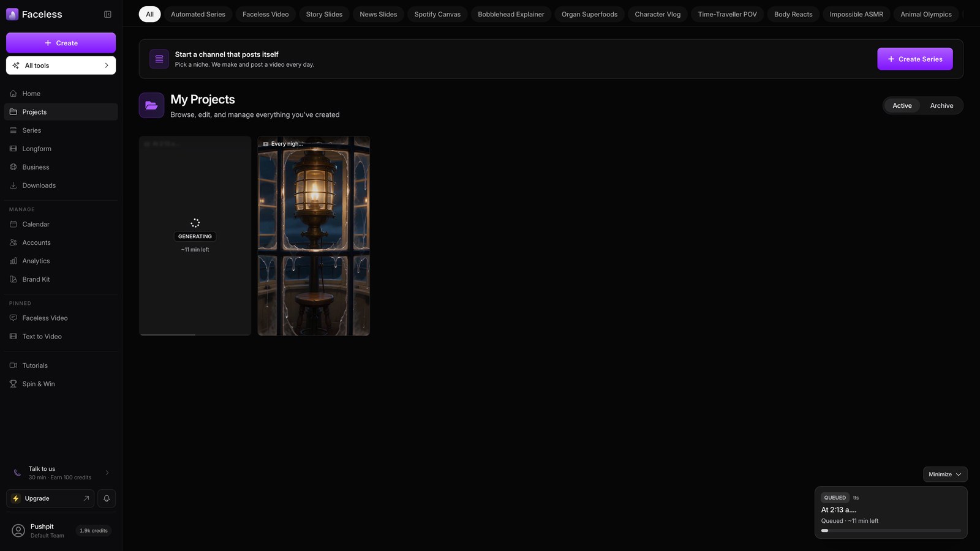Screen dimensions: 980x551
Task: Expand the All tools menu
Action: pyautogui.click(x=61, y=66)
